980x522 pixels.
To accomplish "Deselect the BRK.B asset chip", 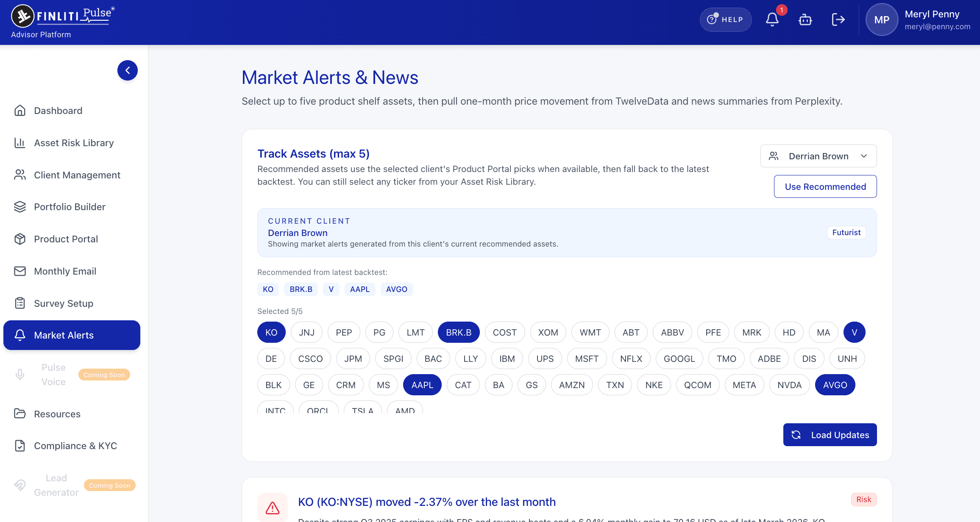I will [459, 332].
